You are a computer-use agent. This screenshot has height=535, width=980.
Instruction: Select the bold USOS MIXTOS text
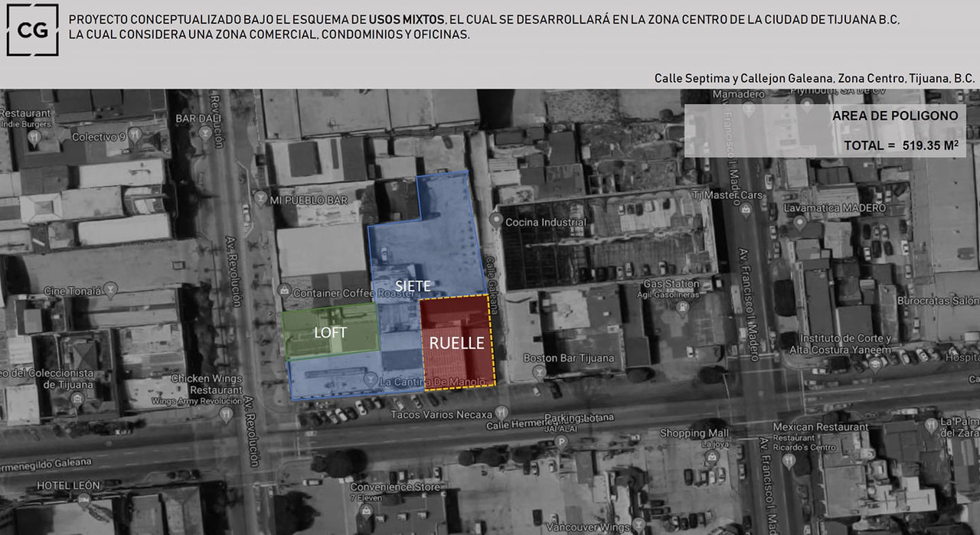click(x=406, y=20)
